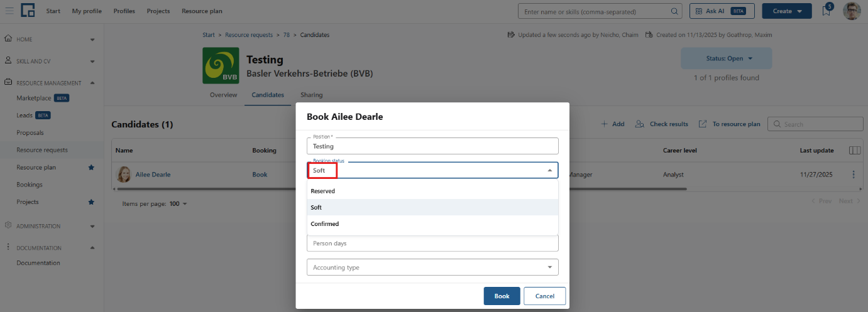Viewport: 868px width, 312px height.
Task: Toggle favorite star next to Resource plan
Action: point(91,168)
